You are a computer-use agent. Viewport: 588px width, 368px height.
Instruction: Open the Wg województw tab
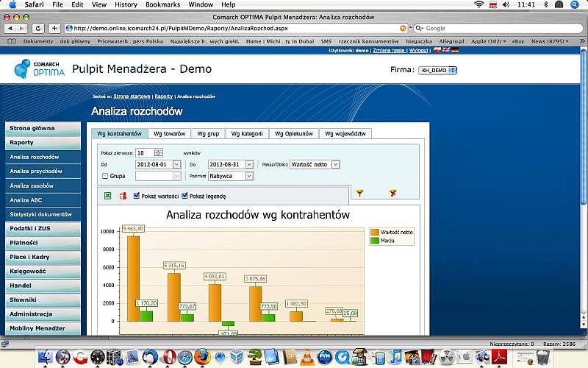point(345,134)
